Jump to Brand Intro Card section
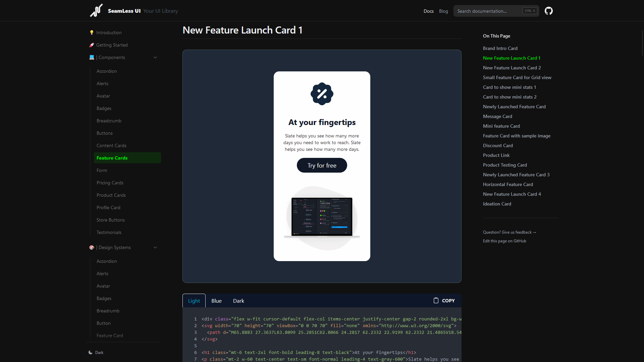This screenshot has height=362, width=644. point(500,48)
